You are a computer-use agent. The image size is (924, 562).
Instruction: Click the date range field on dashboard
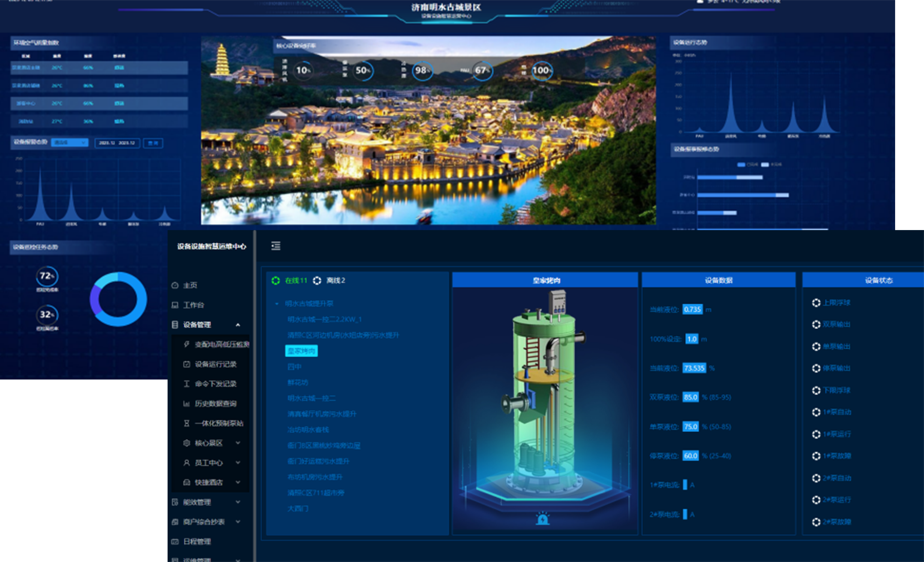117,143
